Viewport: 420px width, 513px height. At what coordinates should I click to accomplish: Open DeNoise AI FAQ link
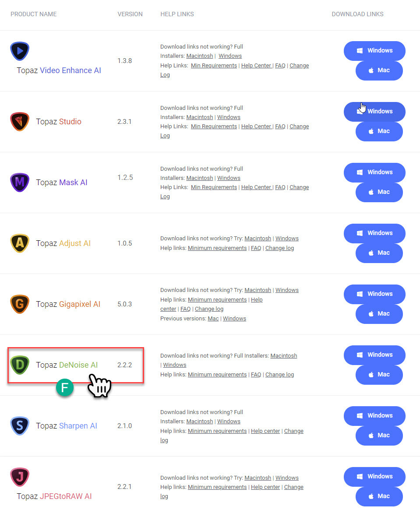click(x=256, y=374)
